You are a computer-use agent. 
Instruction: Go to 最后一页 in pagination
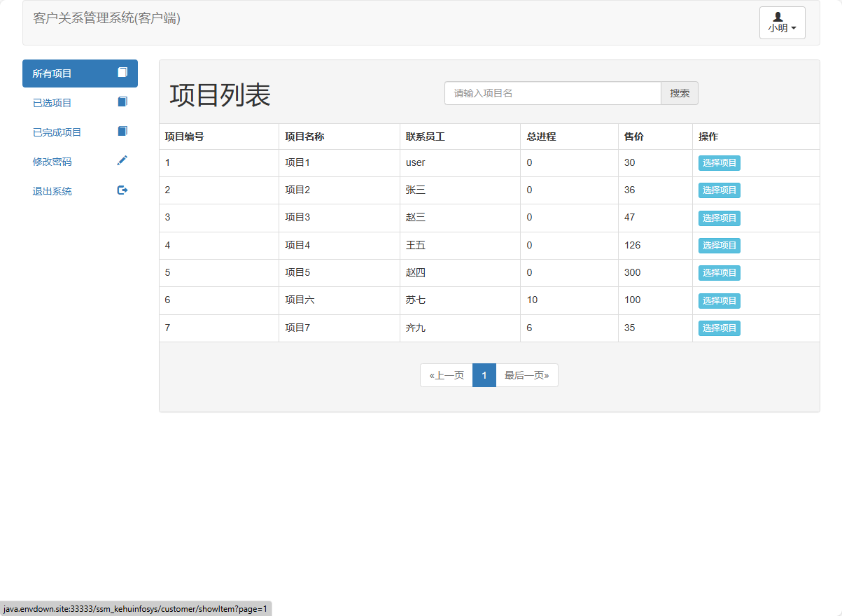coord(526,374)
